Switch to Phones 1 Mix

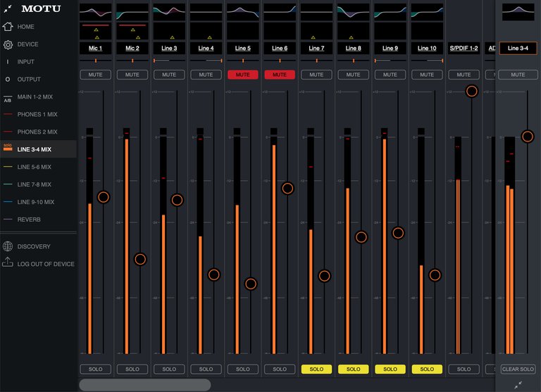point(37,115)
